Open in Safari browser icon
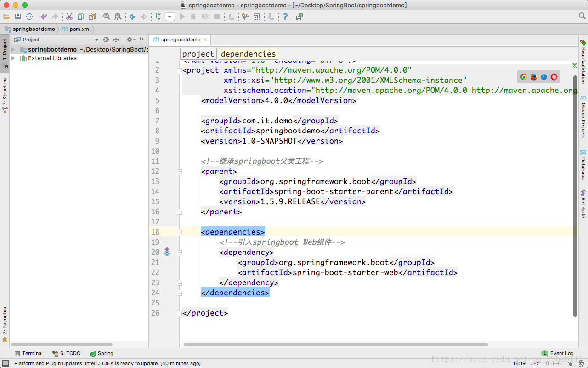588x368 pixels. pyautogui.click(x=544, y=77)
